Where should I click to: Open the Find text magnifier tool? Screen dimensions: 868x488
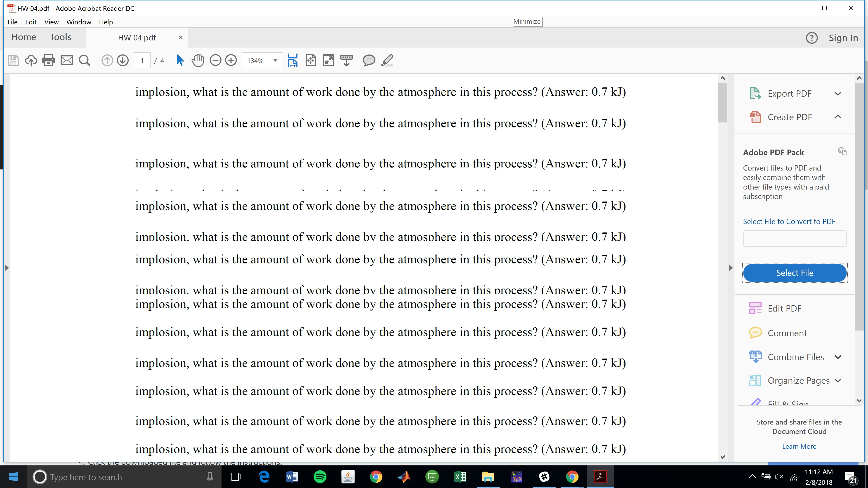(85, 61)
